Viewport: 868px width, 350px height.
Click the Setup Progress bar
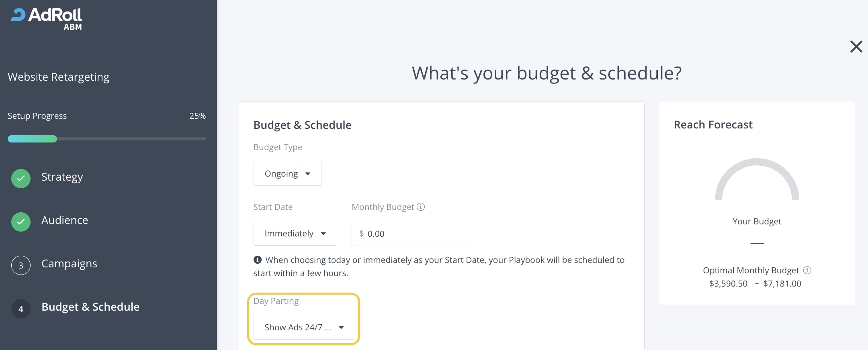(106, 139)
